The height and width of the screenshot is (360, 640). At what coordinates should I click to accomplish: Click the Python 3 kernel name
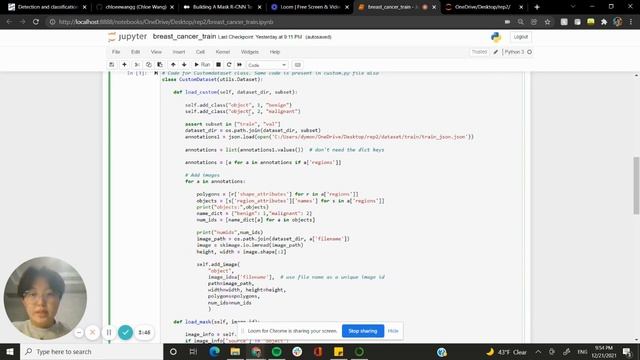point(514,52)
